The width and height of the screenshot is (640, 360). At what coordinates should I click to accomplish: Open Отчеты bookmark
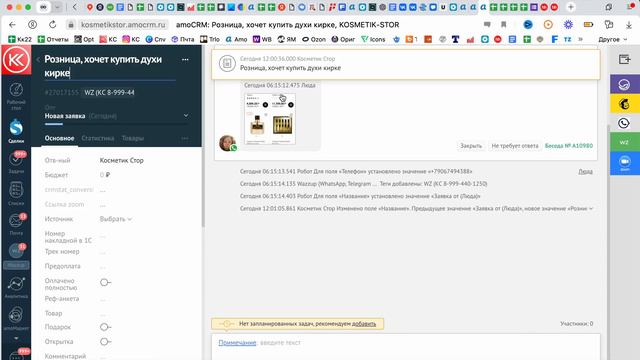53,40
